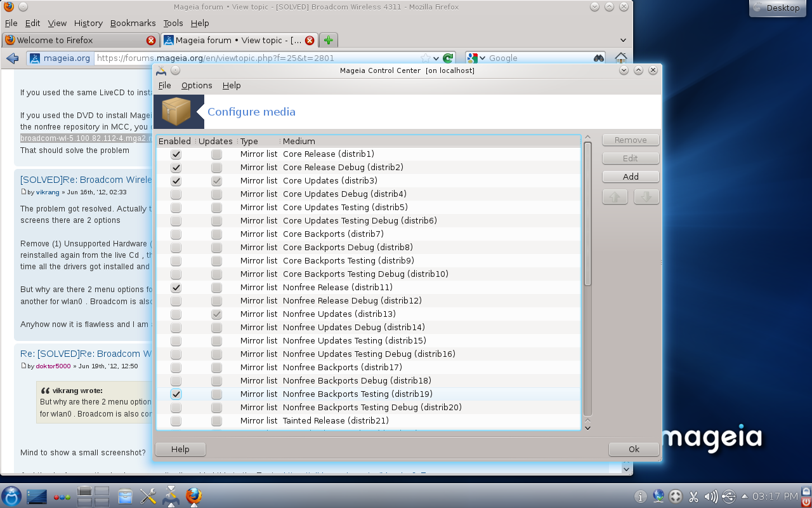Reload the page in Firefox
812x508 pixels.
pos(448,58)
